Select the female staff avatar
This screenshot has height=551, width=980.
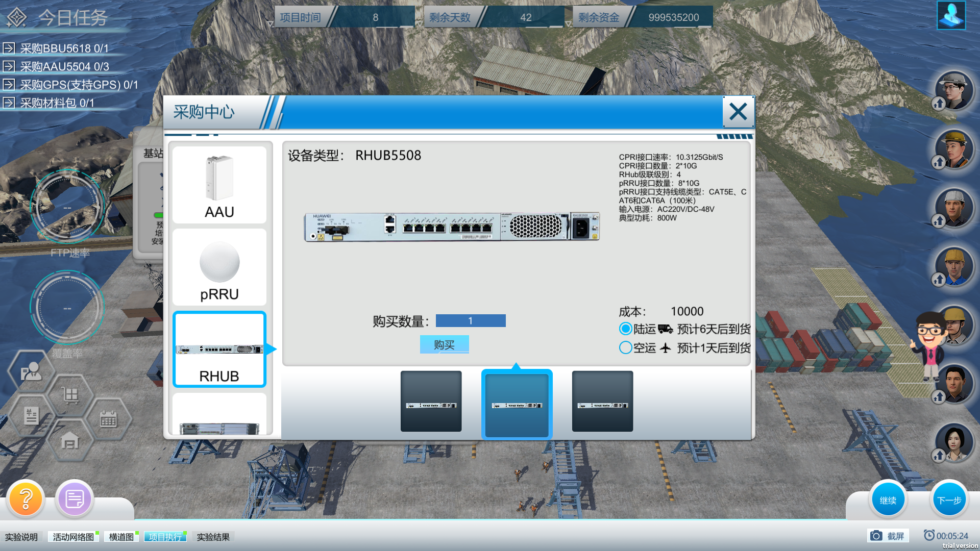pyautogui.click(x=954, y=442)
